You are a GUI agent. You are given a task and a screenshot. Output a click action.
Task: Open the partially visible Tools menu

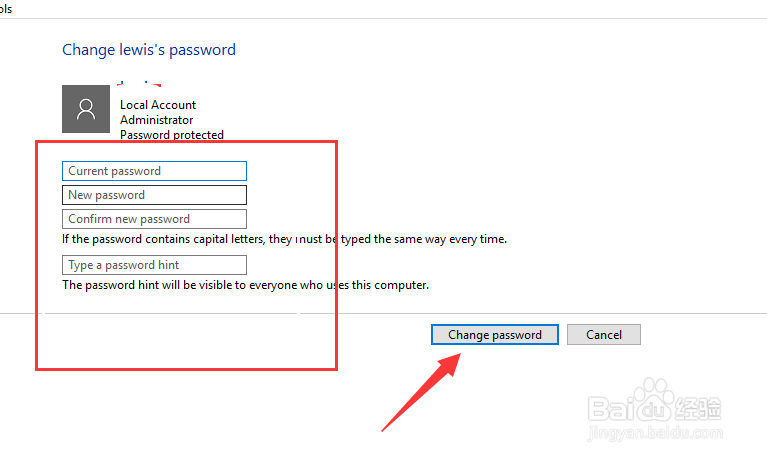click(x=5, y=8)
